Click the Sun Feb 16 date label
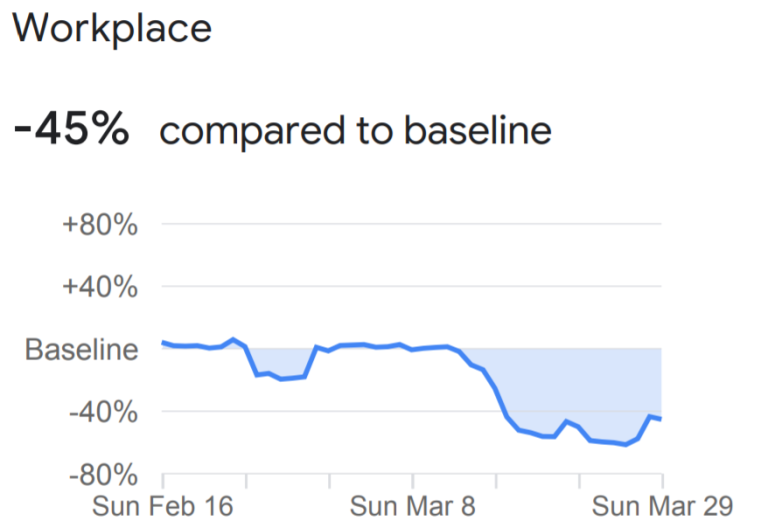 click(163, 505)
